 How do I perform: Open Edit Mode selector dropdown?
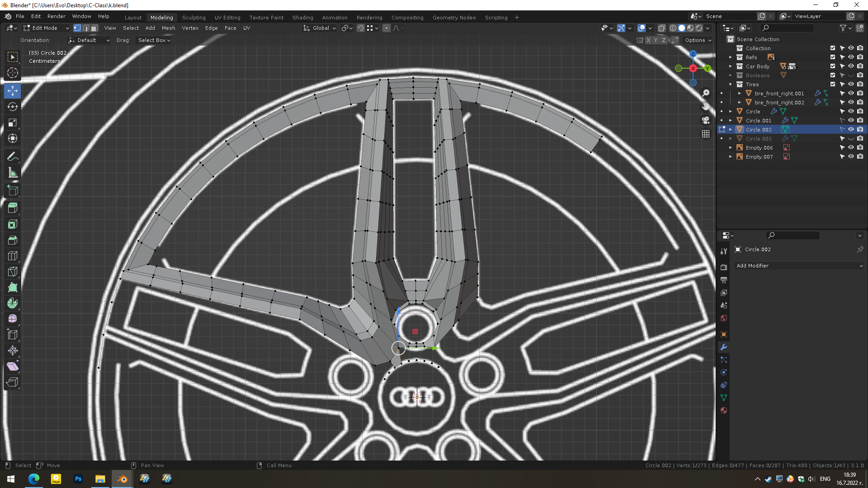46,28
